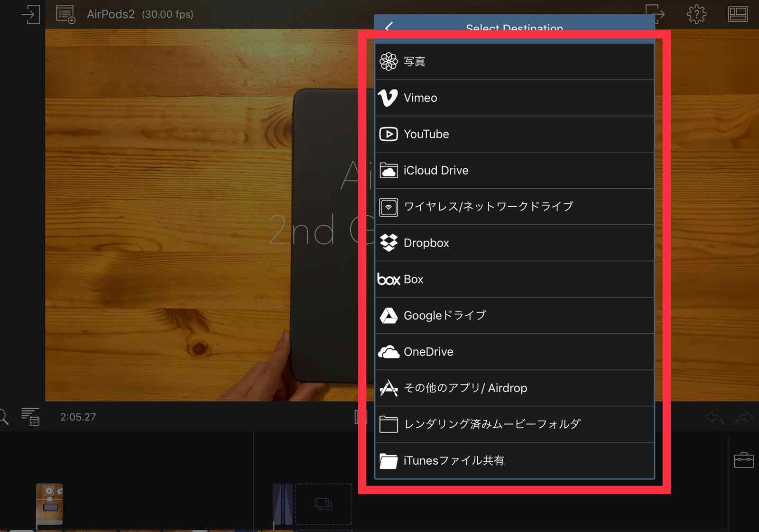
Task: Click the OneDrive cloud icon
Action: click(389, 352)
